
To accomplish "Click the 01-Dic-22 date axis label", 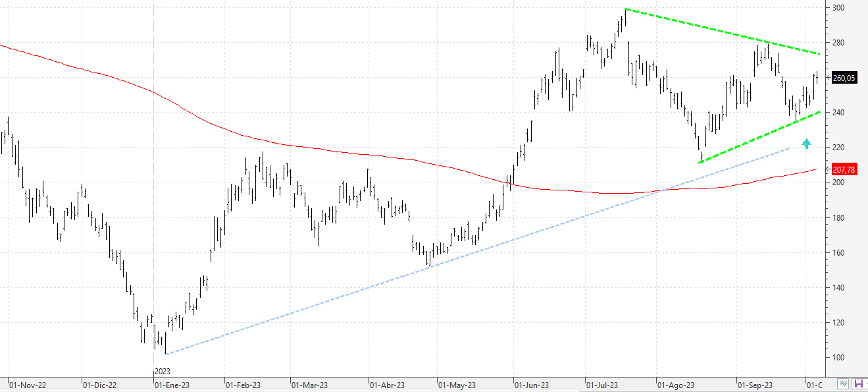I will 99,384.
